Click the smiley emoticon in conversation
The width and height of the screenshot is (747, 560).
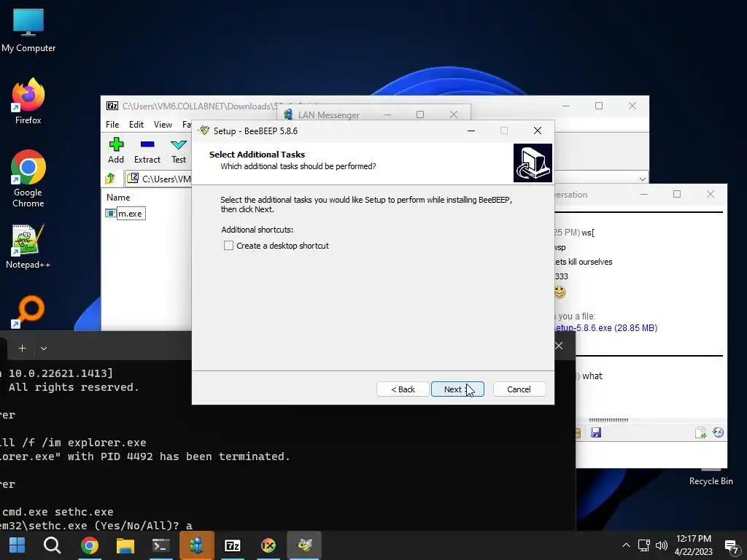point(560,292)
